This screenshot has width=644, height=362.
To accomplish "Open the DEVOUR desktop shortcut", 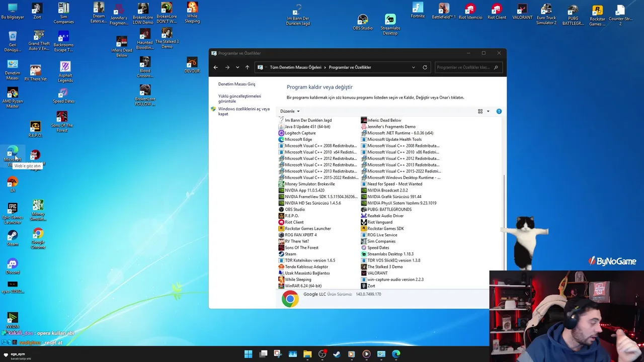I will (x=192, y=65).
